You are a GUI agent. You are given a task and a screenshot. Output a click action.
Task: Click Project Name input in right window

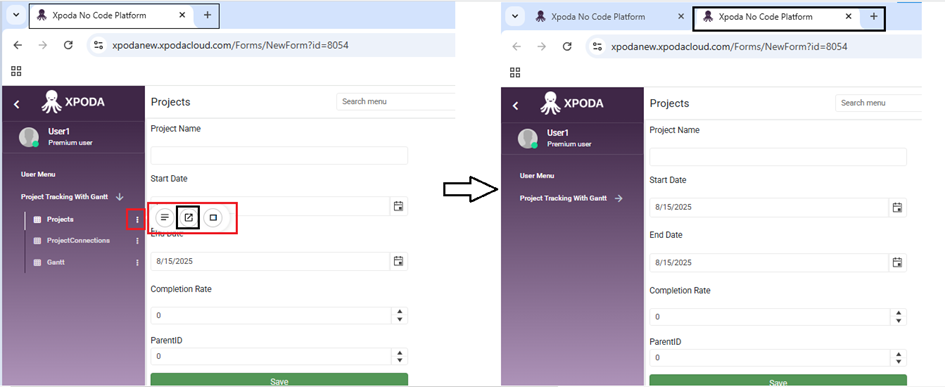tap(778, 157)
